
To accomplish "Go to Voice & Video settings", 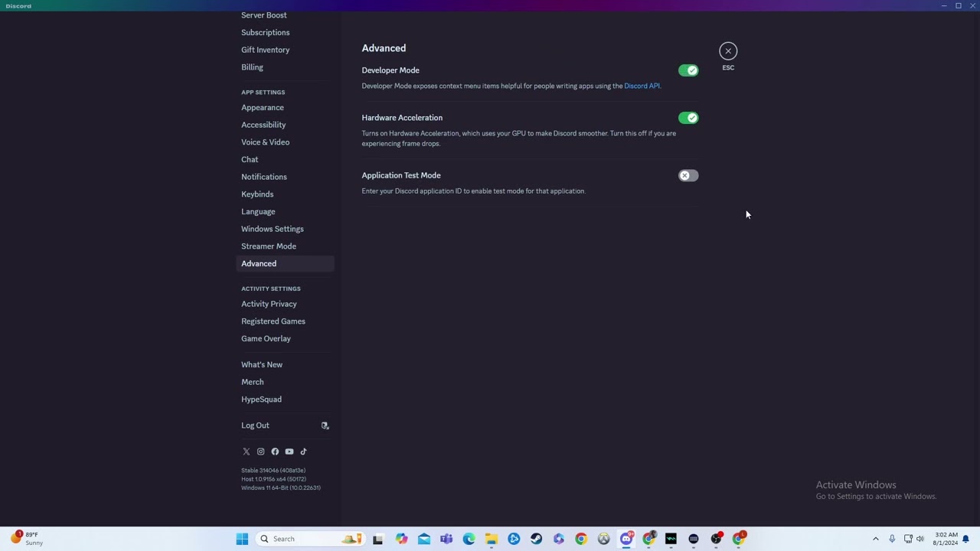I will [x=265, y=142].
